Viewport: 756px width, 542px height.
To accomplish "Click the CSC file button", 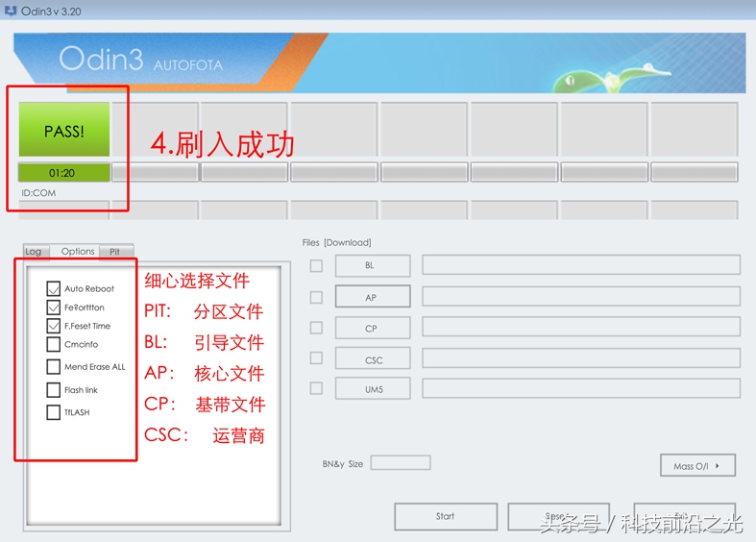I will click(x=373, y=358).
